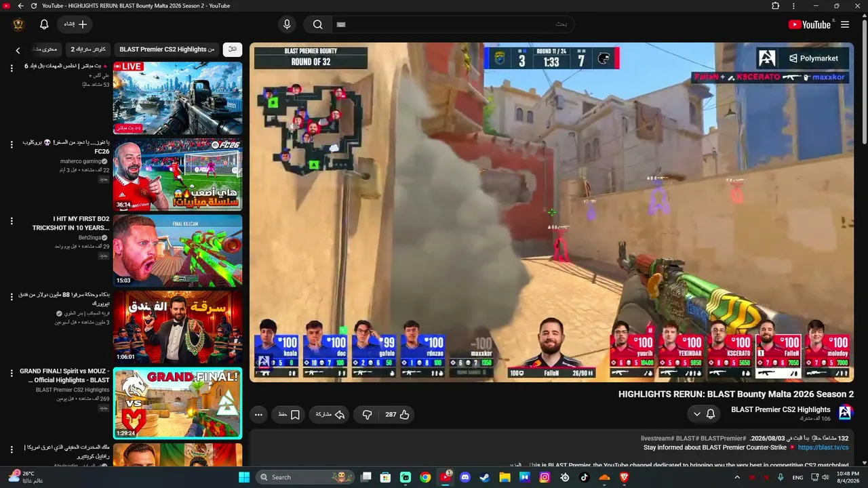Open the YouTube hamburger guide menu
The height and width of the screenshot is (488, 868).
coord(845,24)
